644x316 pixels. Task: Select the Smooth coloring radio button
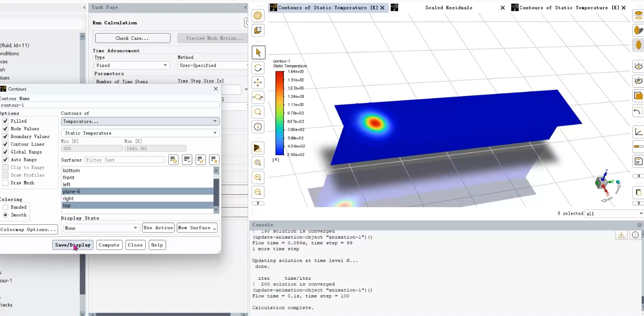pos(5,215)
